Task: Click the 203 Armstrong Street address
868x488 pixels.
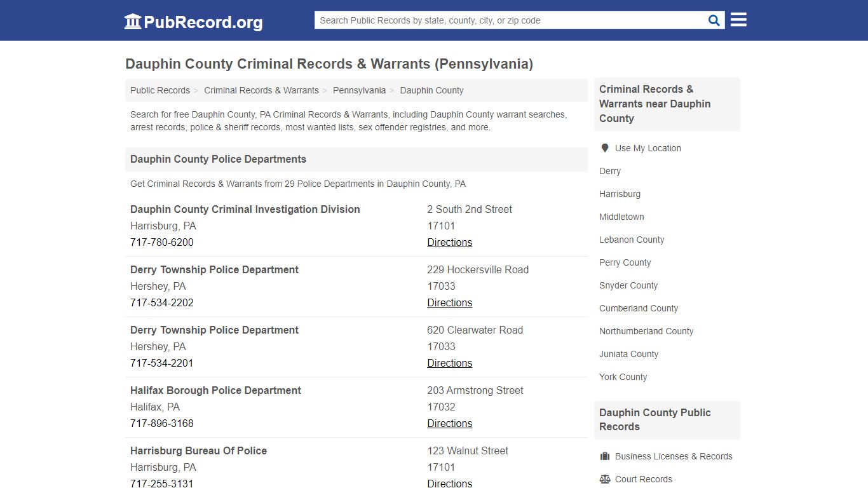Action: click(x=475, y=390)
